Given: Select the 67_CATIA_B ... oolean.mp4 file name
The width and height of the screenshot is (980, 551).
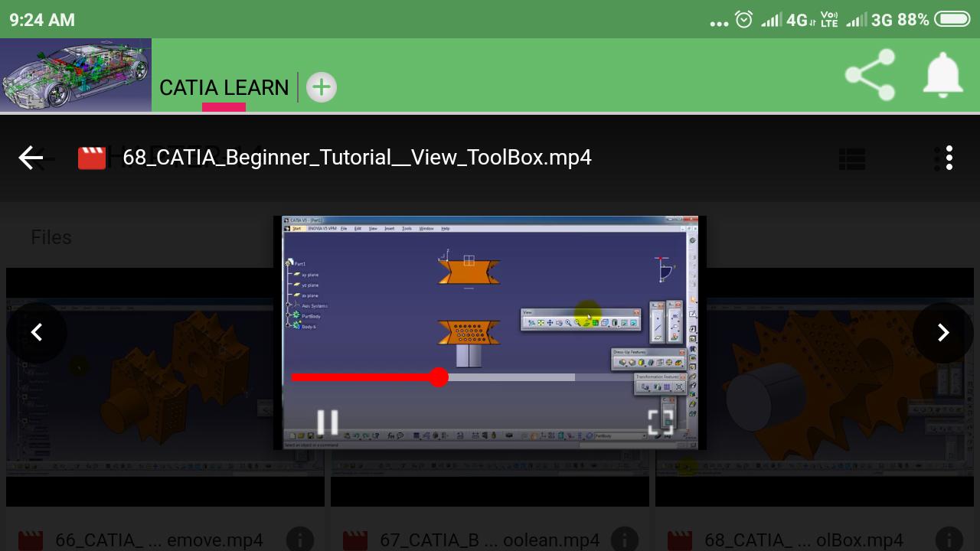Looking at the screenshot, I should 490,540.
